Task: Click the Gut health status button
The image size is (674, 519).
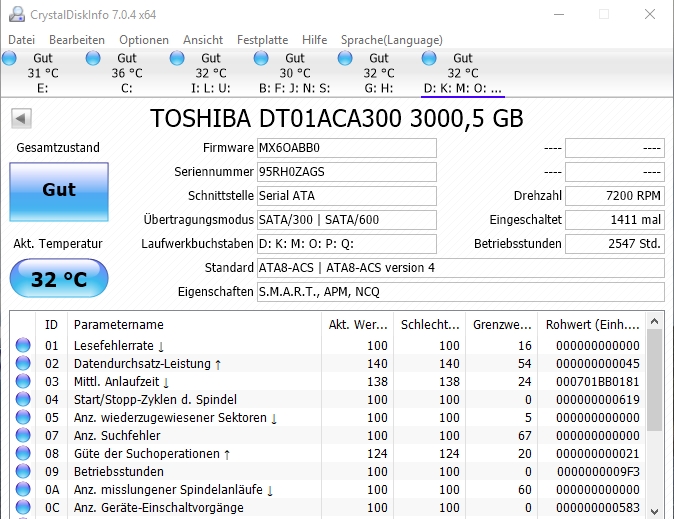Action: [x=59, y=192]
